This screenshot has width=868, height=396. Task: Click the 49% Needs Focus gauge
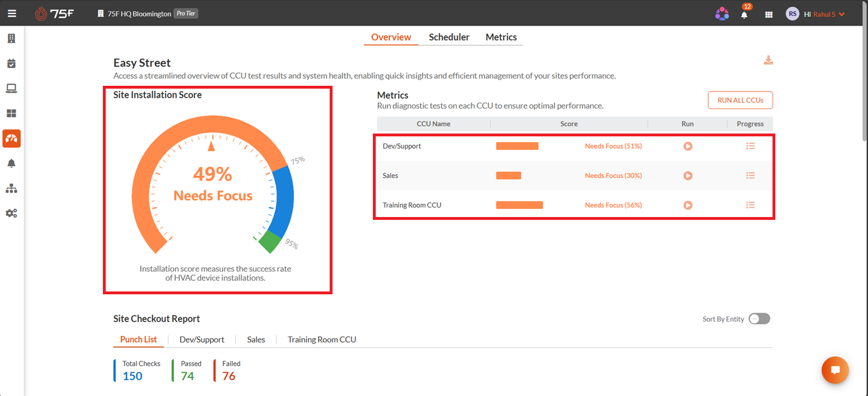pyautogui.click(x=213, y=185)
